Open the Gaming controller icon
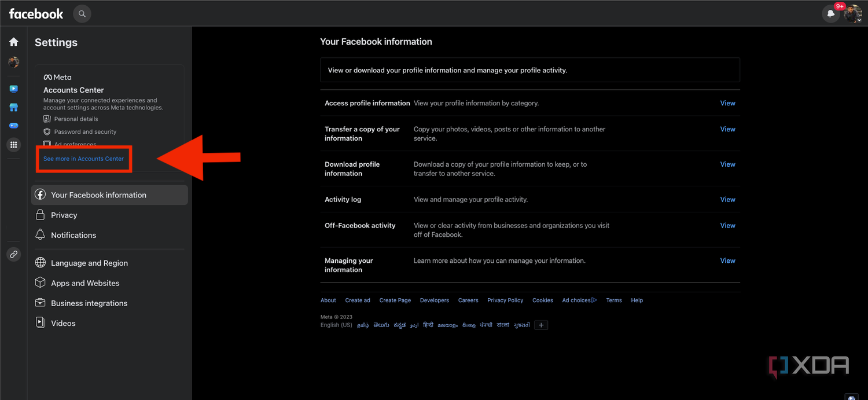This screenshot has width=868, height=400. (14, 126)
